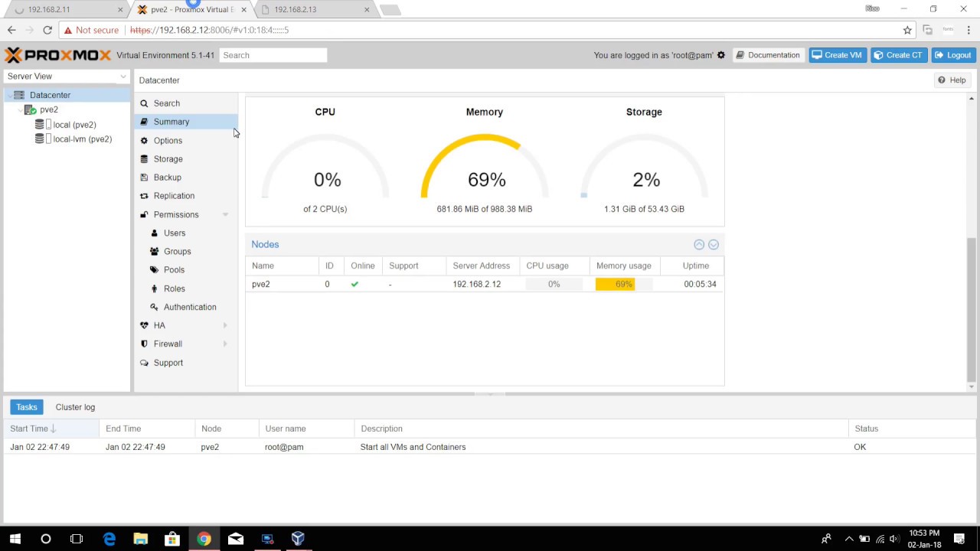980x551 pixels.
Task: Expand the HA submenu arrow
Action: [225, 325]
